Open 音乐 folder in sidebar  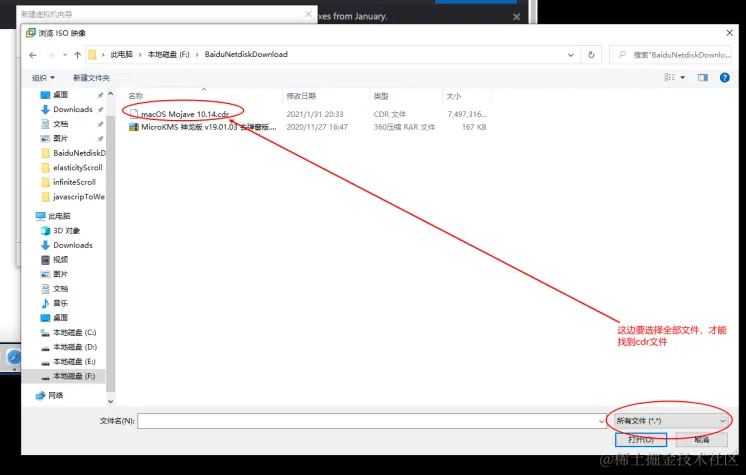[60, 303]
